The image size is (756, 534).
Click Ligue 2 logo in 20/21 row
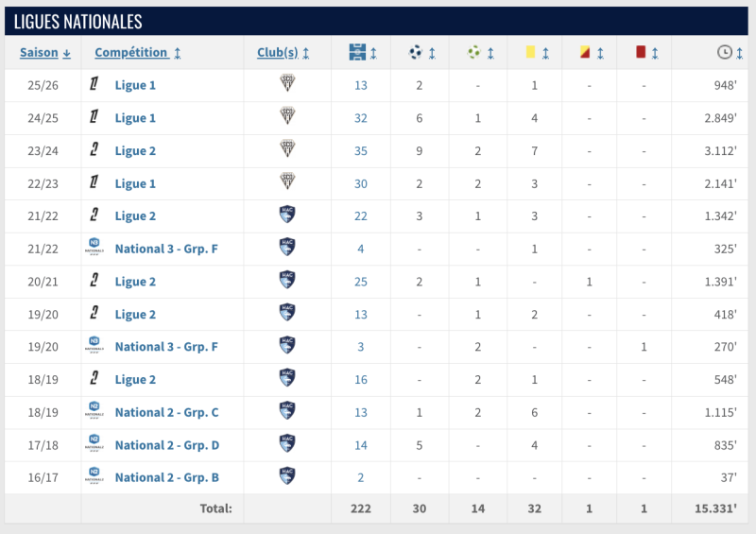(94, 281)
